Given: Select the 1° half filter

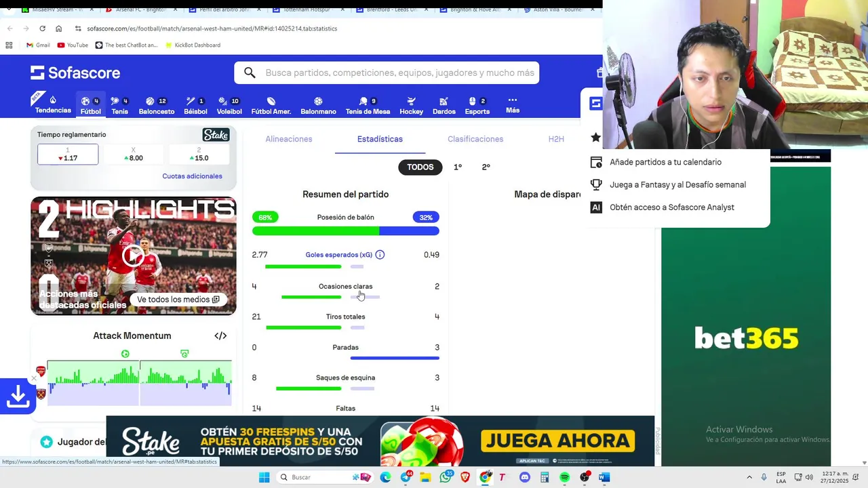Looking at the screenshot, I should click(x=458, y=167).
